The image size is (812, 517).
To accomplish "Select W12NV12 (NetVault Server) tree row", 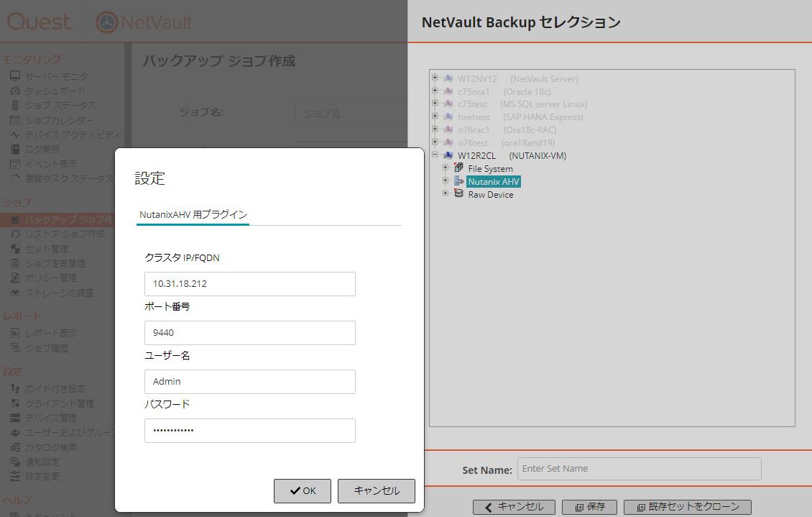I will pyautogui.click(x=518, y=79).
